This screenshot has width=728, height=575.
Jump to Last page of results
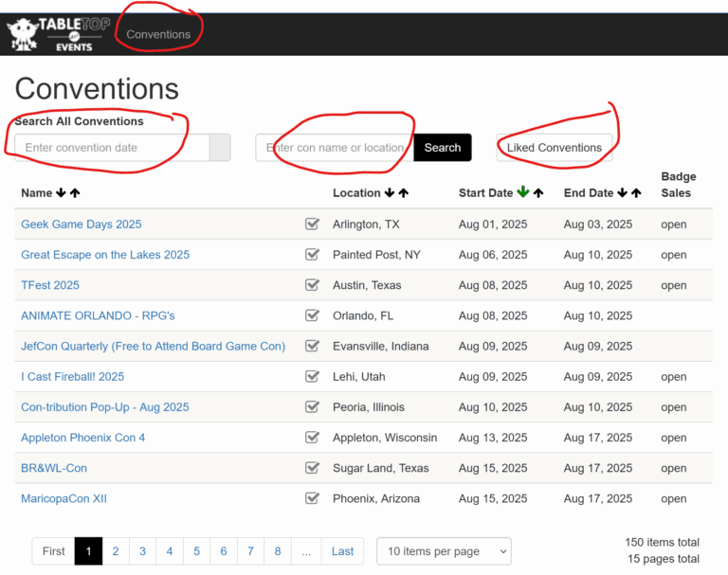pyautogui.click(x=342, y=551)
